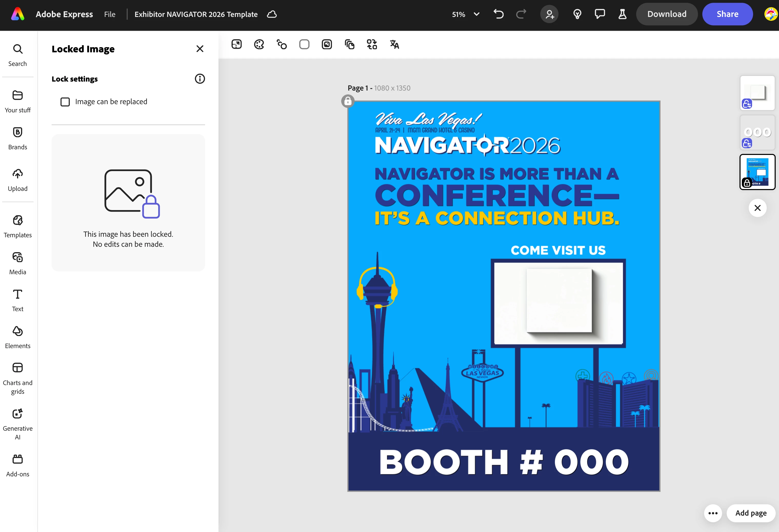Open the comments speech bubble icon
This screenshot has width=779, height=532.
pyautogui.click(x=600, y=14)
